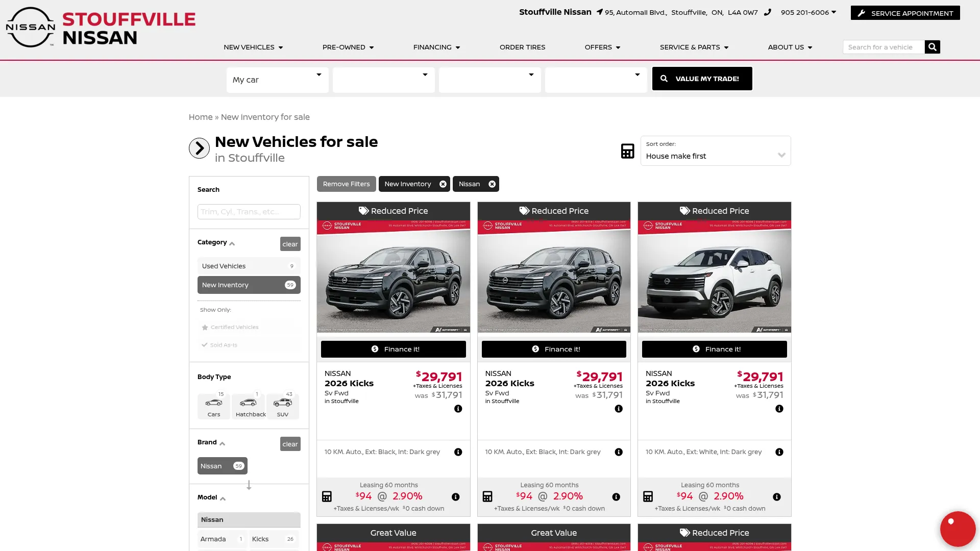Screen dimensions: 980x551
Task: Open the Offers menu
Action: 602,47
